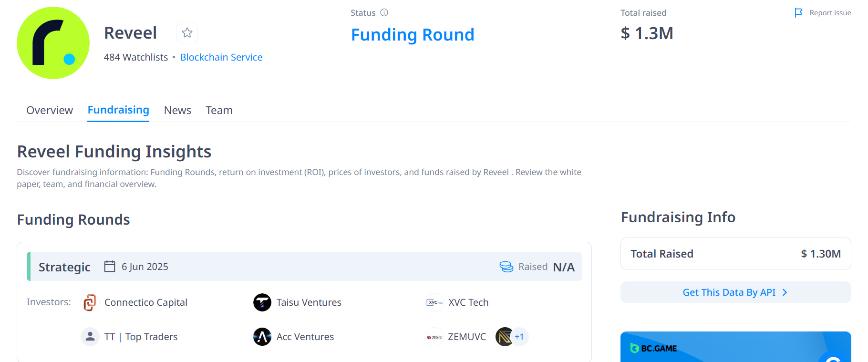Click the calendar icon next to 6 Jun 2025
Viewport: 868px width, 362px height.
pyautogui.click(x=110, y=266)
